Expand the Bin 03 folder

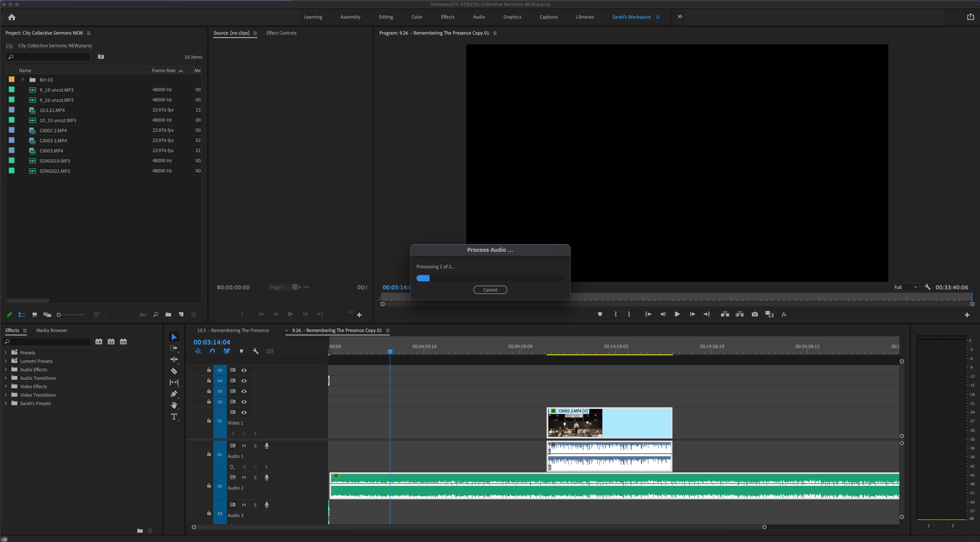click(23, 79)
